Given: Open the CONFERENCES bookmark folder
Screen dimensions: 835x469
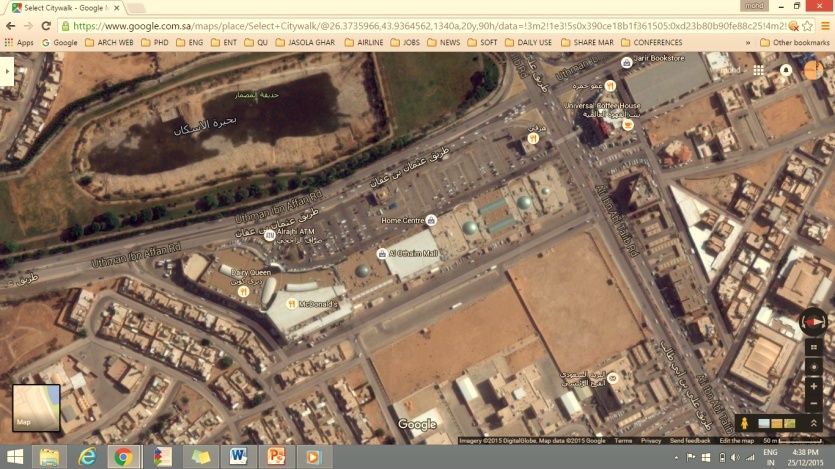Looking at the screenshot, I should (653, 43).
